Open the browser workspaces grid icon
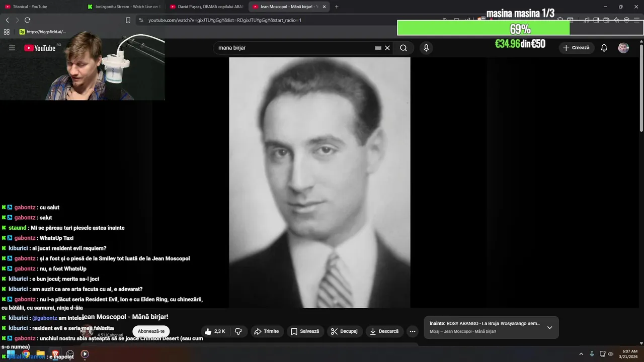The width and height of the screenshot is (644, 362). [x=7, y=32]
